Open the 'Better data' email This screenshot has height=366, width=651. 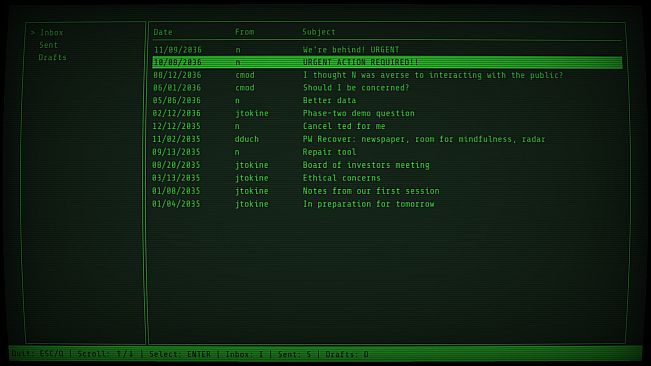387,100
